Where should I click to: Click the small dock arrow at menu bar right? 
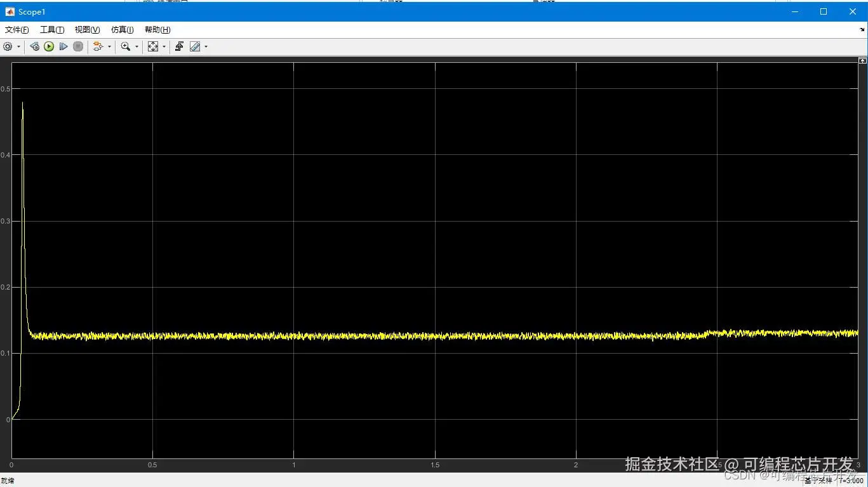[x=862, y=30]
